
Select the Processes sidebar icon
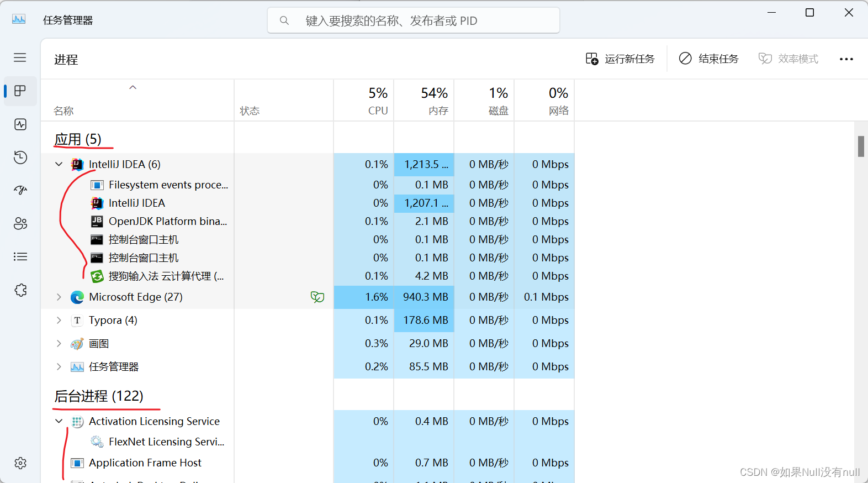[x=20, y=91]
